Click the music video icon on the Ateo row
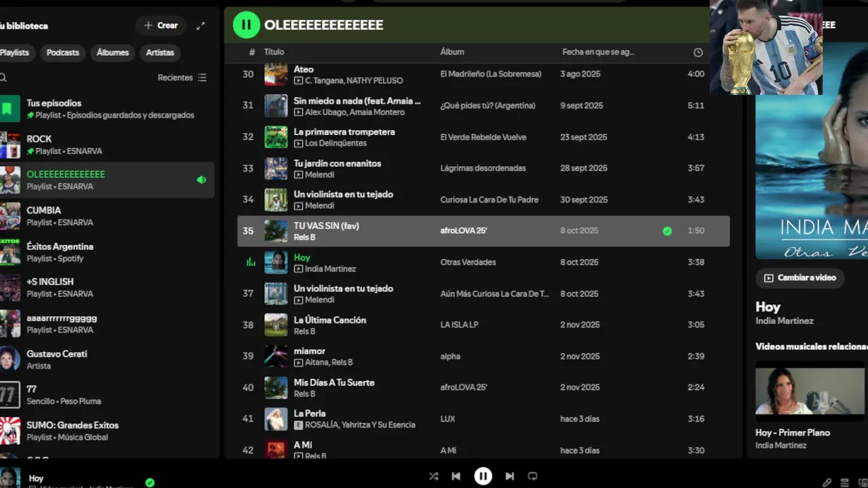 coord(298,81)
